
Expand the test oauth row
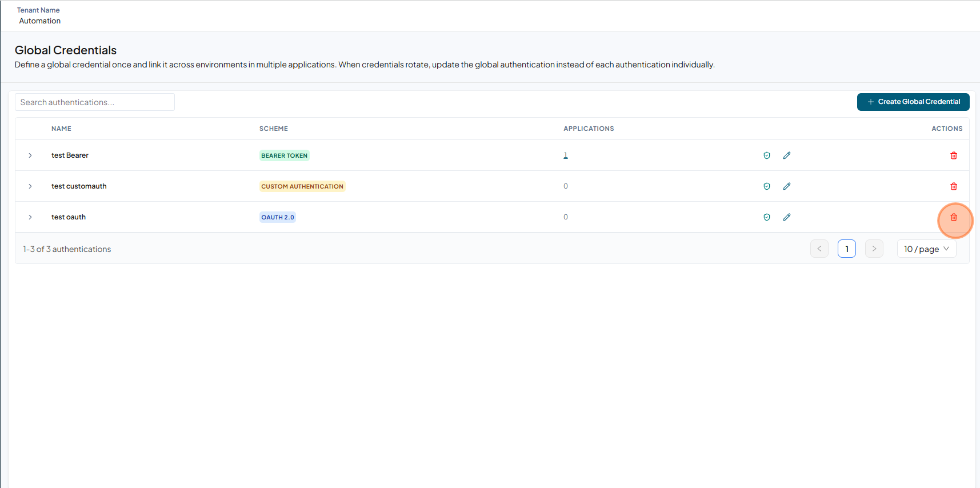30,217
